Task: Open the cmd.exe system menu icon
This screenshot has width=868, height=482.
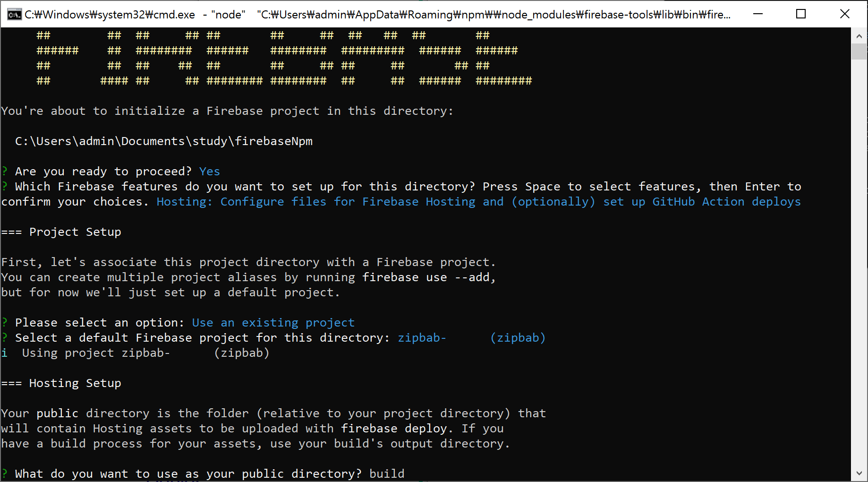Action: (x=14, y=14)
